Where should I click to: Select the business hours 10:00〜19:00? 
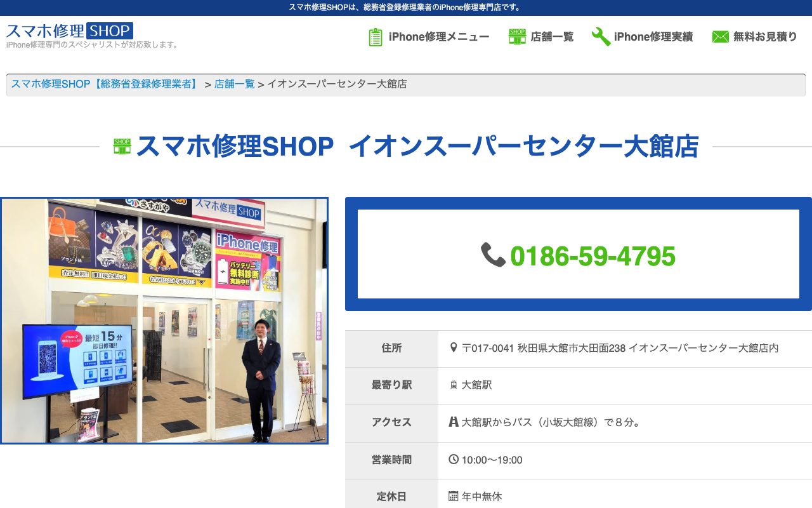pos(492,460)
